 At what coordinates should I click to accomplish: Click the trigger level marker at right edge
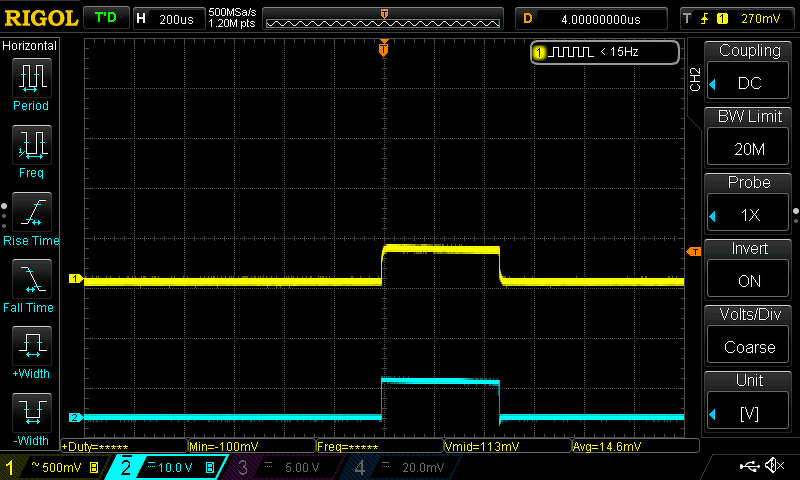(x=693, y=251)
